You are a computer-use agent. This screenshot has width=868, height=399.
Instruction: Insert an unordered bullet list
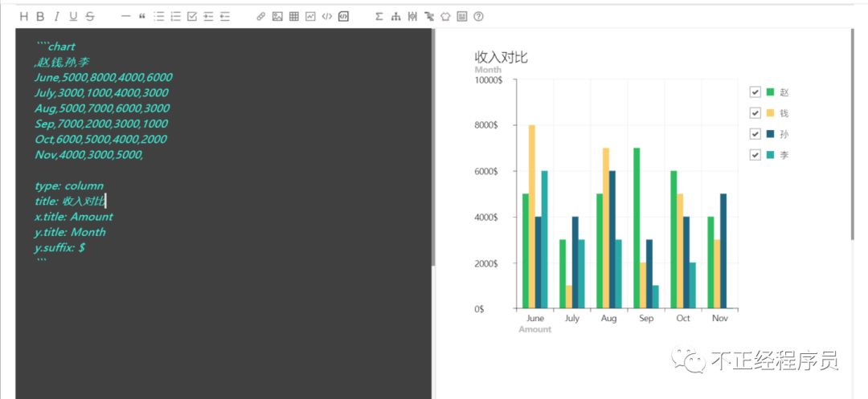coord(159,17)
